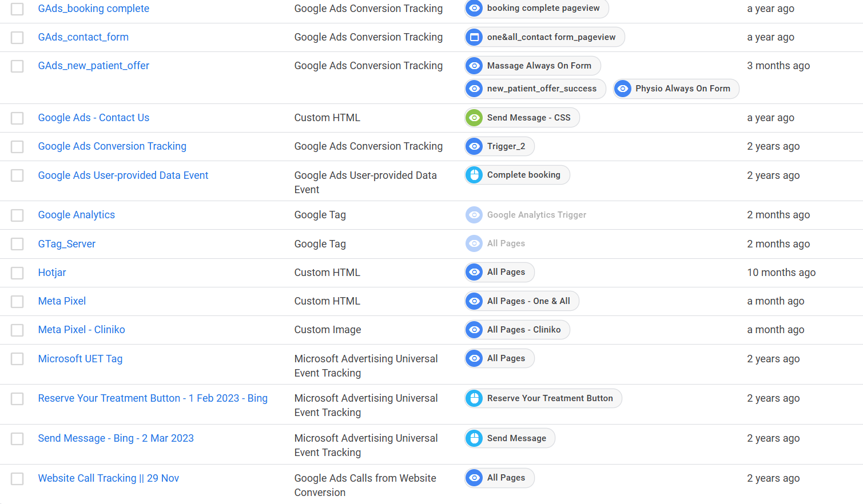Click the mouse icon on Send Message trigger
Image resolution: width=863 pixels, height=504 pixels.
click(475, 438)
